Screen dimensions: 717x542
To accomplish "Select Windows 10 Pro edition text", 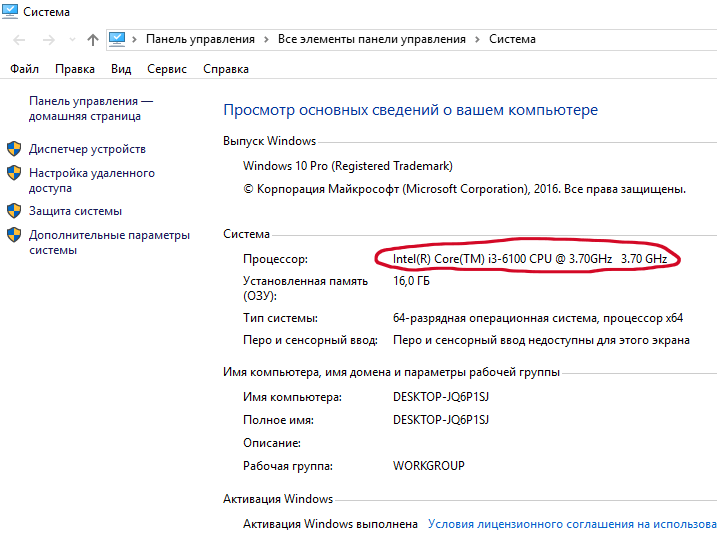I will (348, 166).
